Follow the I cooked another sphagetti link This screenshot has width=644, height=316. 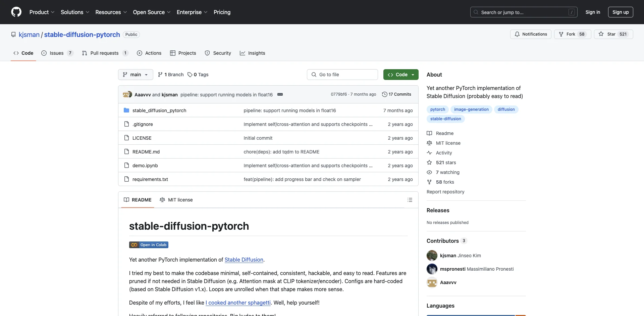(238, 303)
